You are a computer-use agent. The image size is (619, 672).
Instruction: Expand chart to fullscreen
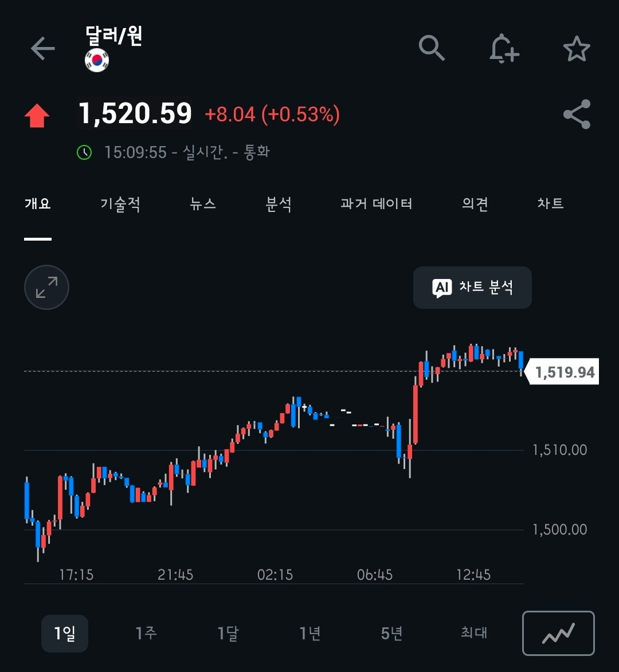click(46, 287)
